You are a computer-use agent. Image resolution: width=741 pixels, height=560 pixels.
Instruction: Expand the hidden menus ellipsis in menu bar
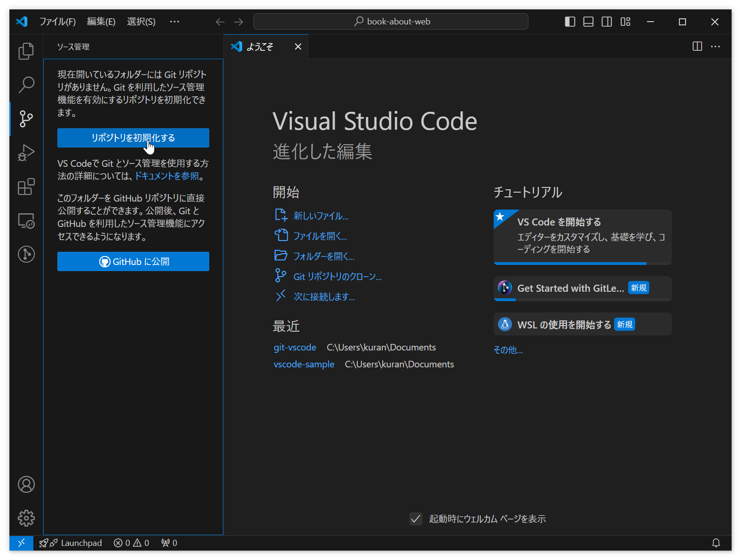[174, 22]
